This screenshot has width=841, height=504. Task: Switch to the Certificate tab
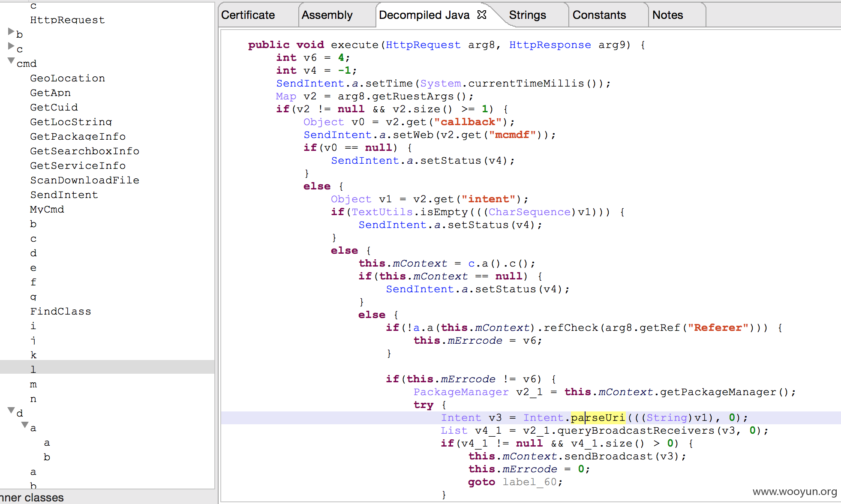248,15
